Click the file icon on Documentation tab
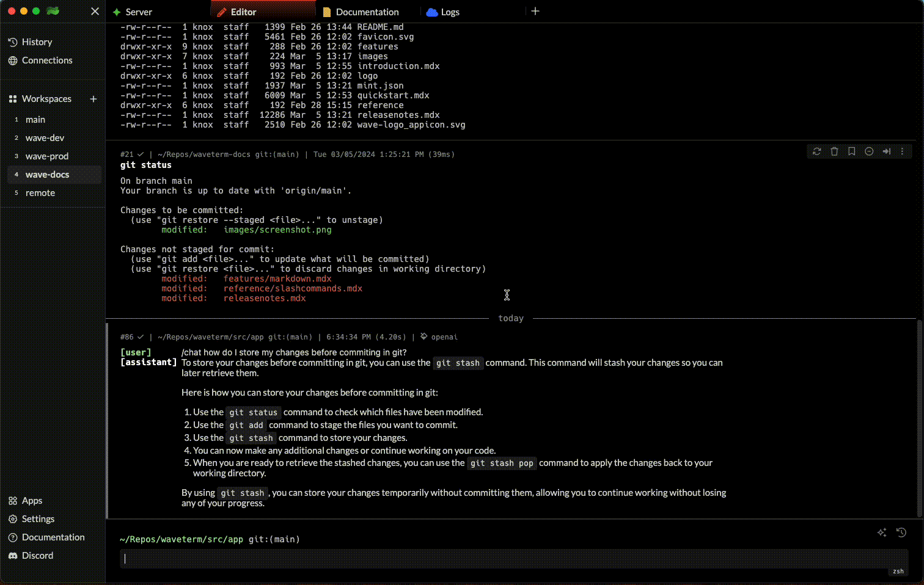The width and height of the screenshot is (924, 585). coord(327,12)
